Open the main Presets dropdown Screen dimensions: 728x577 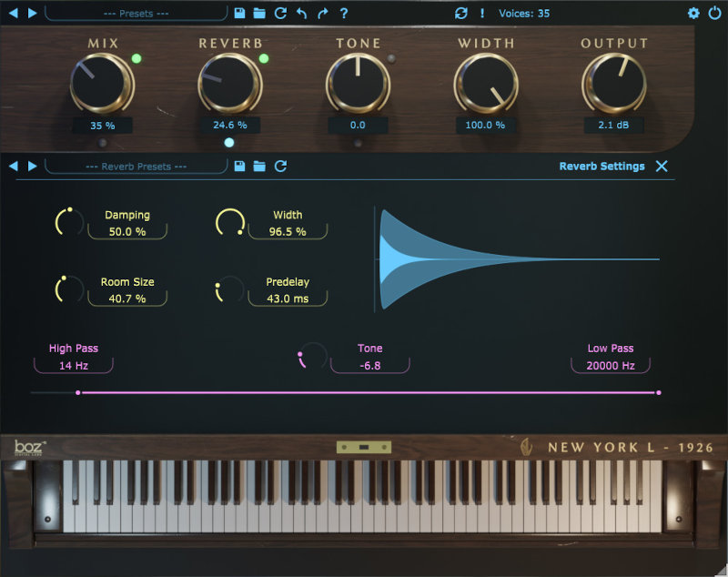[x=136, y=13]
